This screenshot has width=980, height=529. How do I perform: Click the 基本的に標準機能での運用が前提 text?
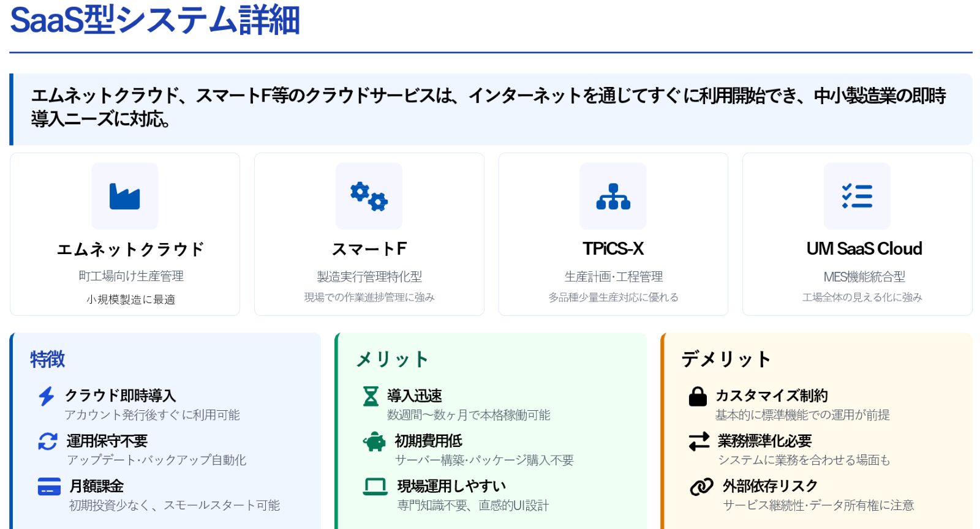[802, 415]
